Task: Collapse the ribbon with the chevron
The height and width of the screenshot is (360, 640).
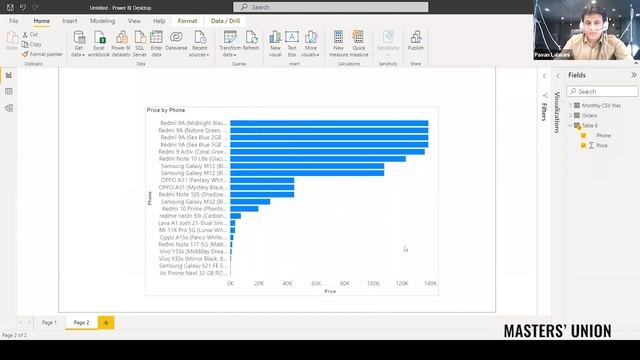Action: (636, 63)
